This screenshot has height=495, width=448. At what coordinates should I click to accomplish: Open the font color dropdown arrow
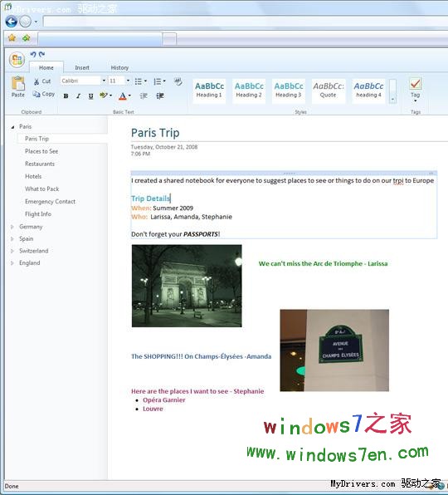tap(129, 96)
